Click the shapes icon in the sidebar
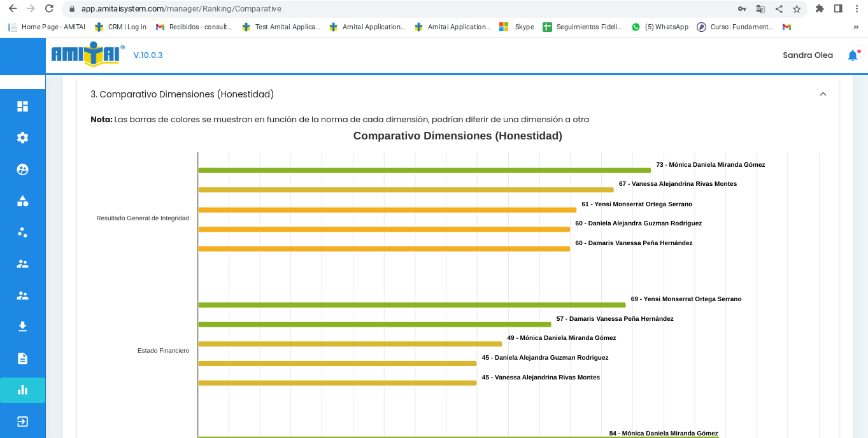Screen dimensions: 868x438 click(22, 201)
